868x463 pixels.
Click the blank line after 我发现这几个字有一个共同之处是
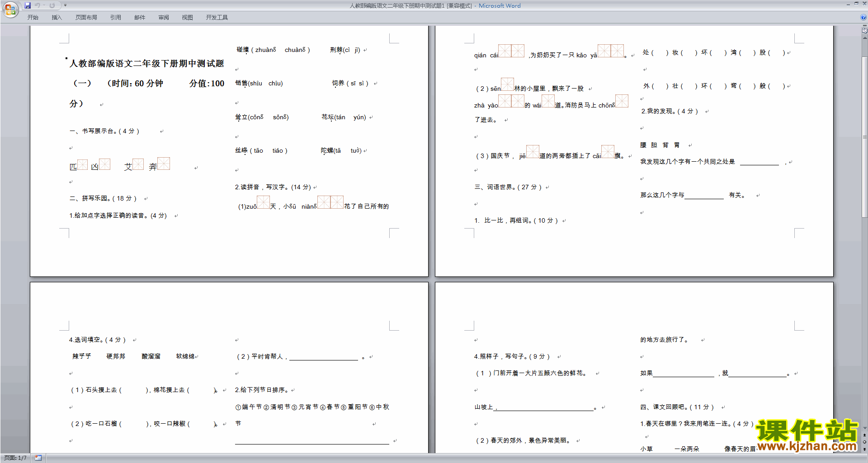click(759, 162)
